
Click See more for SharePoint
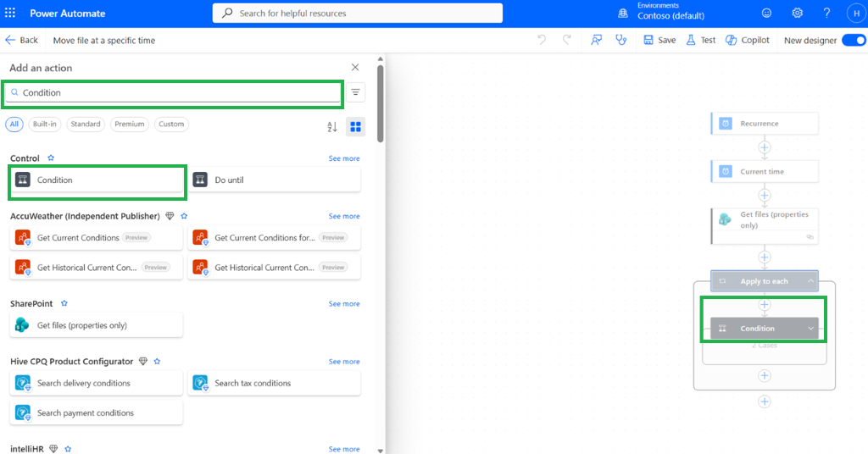[344, 303]
